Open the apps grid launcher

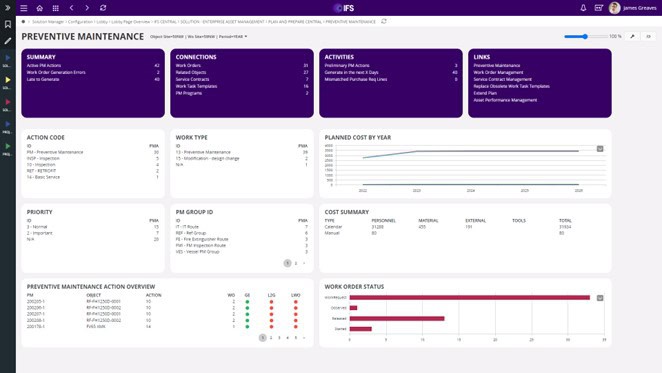(55, 8)
